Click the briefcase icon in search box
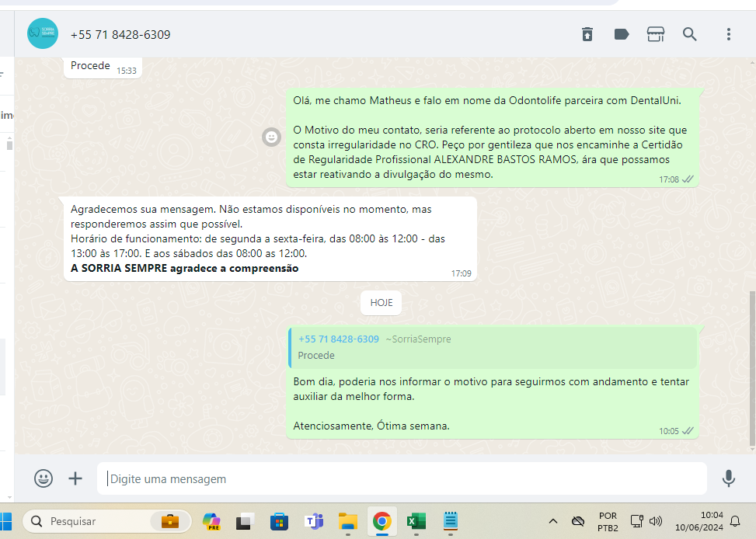The width and height of the screenshot is (756, 539). [x=169, y=521]
